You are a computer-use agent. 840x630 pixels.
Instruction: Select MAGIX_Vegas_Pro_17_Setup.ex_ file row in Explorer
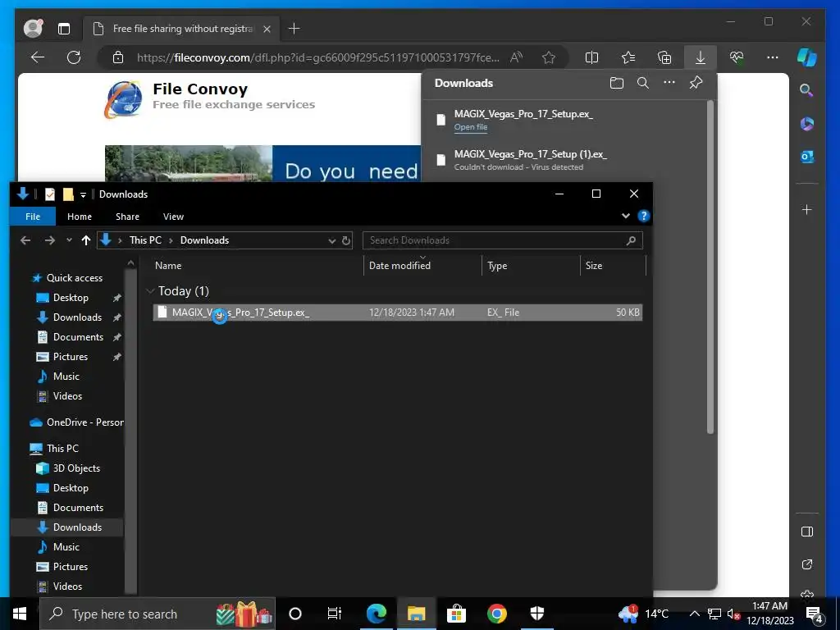tap(398, 313)
